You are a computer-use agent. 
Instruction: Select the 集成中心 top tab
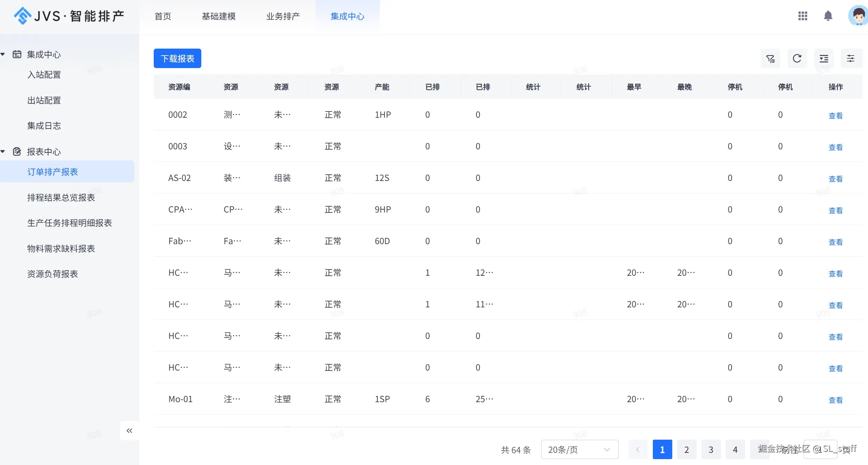click(347, 16)
